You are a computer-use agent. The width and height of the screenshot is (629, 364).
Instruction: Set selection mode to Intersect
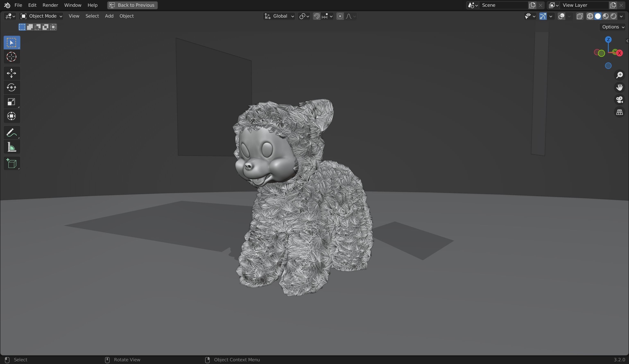coord(53,27)
